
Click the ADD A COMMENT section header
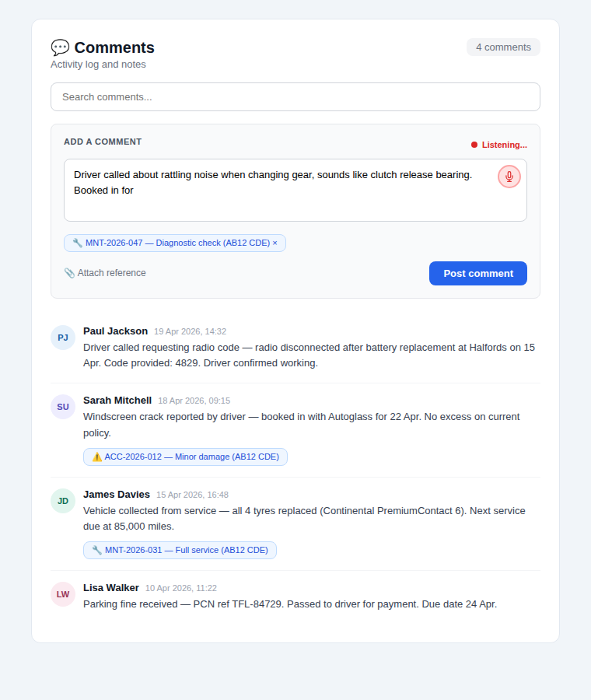coord(103,142)
